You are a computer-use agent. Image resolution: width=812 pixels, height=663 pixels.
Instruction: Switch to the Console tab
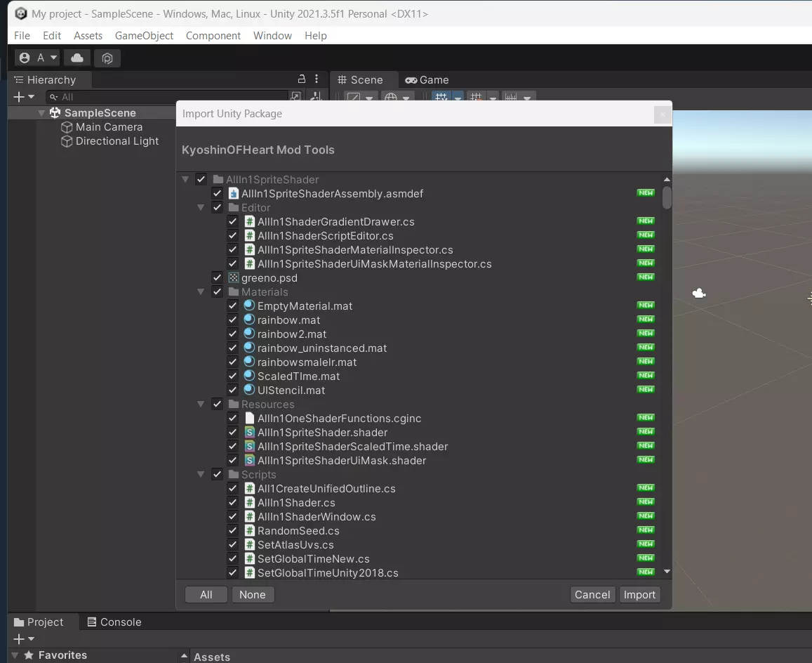[x=114, y=622]
